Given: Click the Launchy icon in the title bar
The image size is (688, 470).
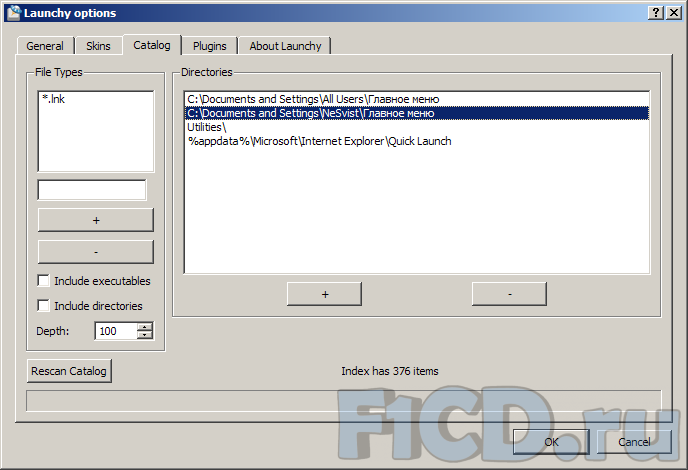Looking at the screenshot, I should tap(14, 13).
